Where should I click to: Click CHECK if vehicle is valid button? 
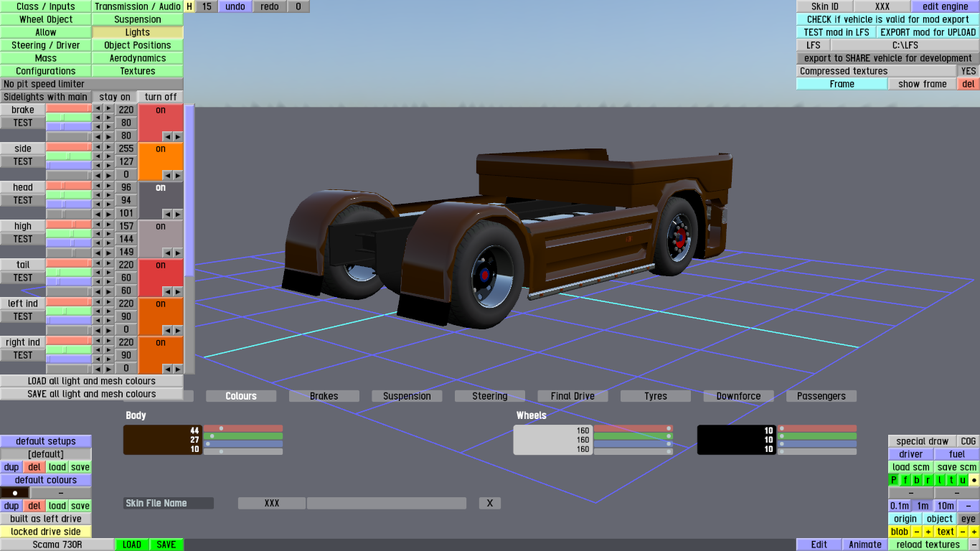(x=888, y=19)
